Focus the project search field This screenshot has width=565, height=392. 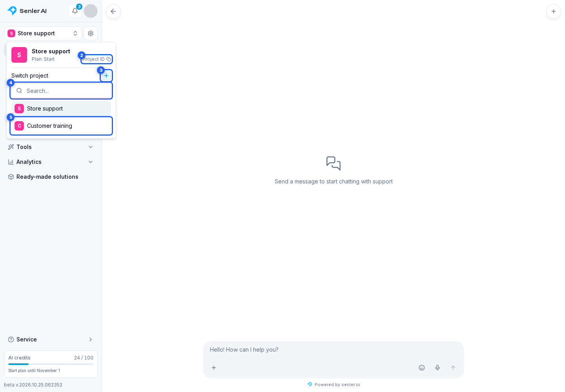point(61,91)
